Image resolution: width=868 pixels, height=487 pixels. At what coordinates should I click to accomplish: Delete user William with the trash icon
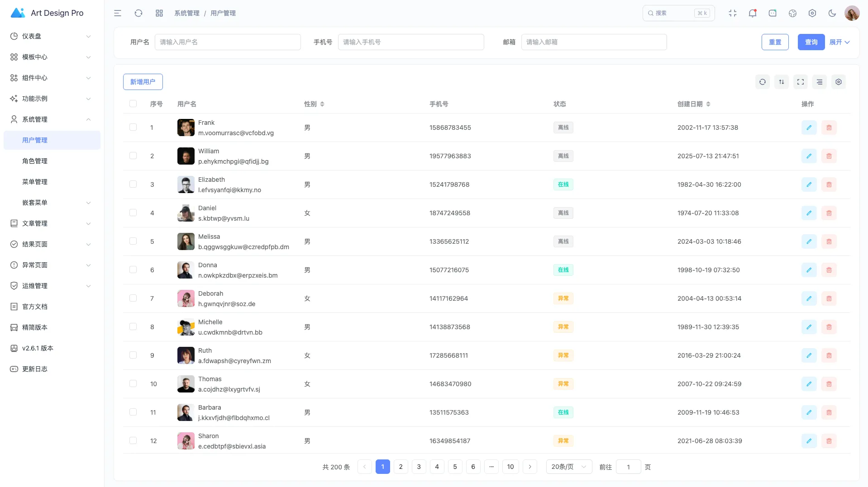click(829, 156)
